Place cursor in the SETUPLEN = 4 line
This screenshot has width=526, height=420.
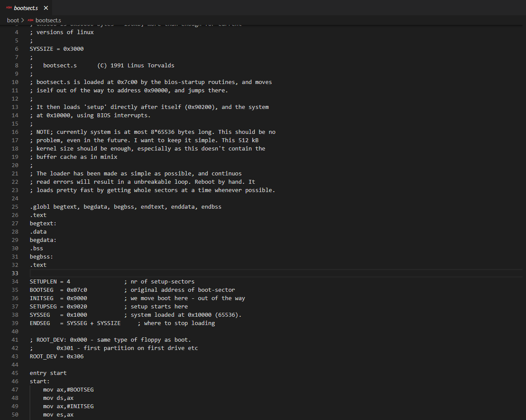coord(48,281)
